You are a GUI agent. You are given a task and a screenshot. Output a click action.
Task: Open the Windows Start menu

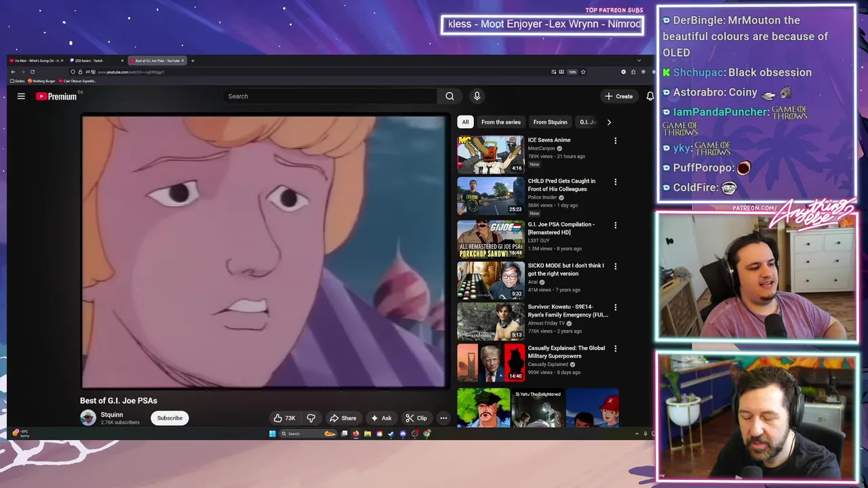273,434
